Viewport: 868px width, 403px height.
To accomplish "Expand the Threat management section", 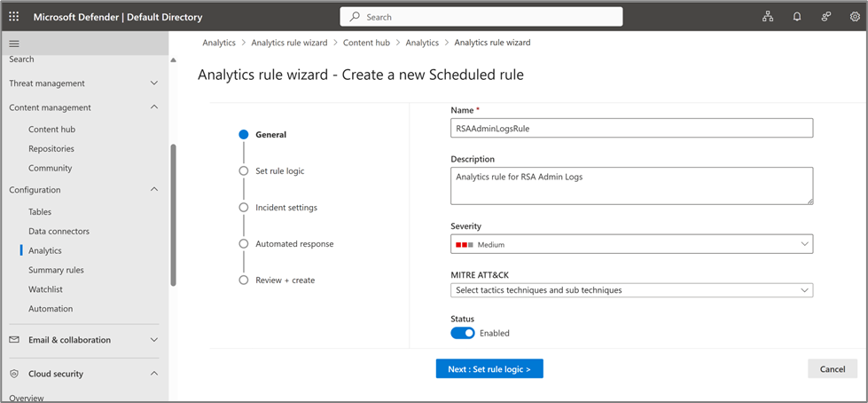I will tap(153, 83).
